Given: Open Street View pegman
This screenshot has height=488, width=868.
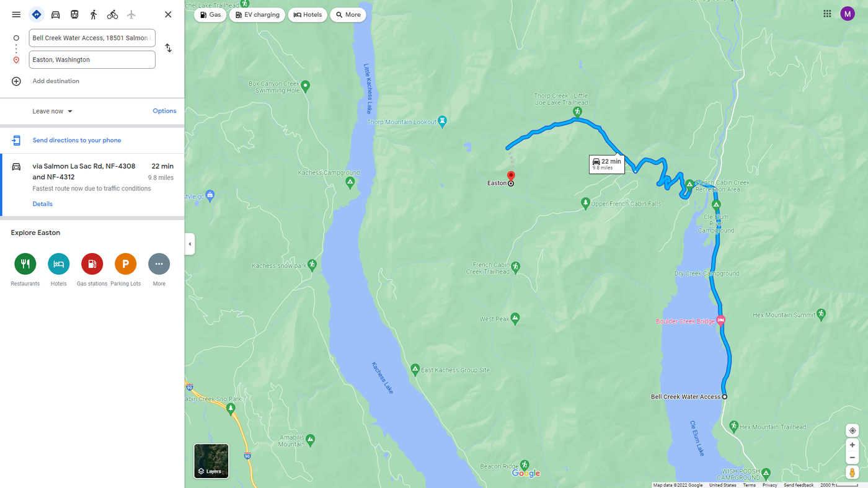Looking at the screenshot, I should point(852,472).
